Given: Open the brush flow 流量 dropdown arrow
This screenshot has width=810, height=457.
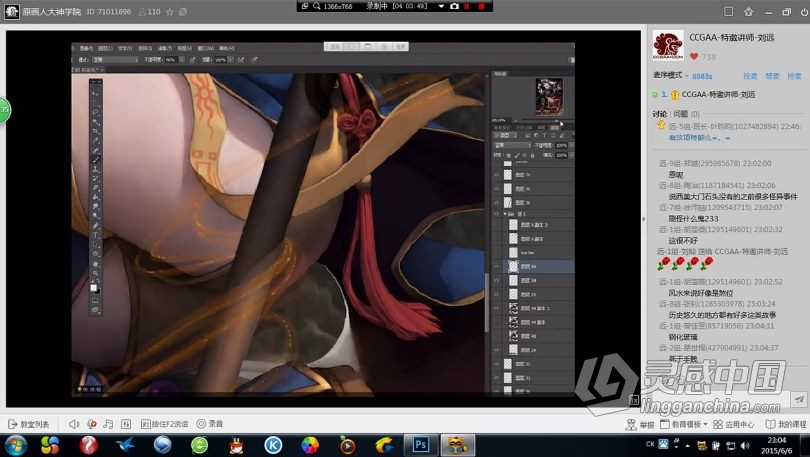Looking at the screenshot, I should 230,60.
